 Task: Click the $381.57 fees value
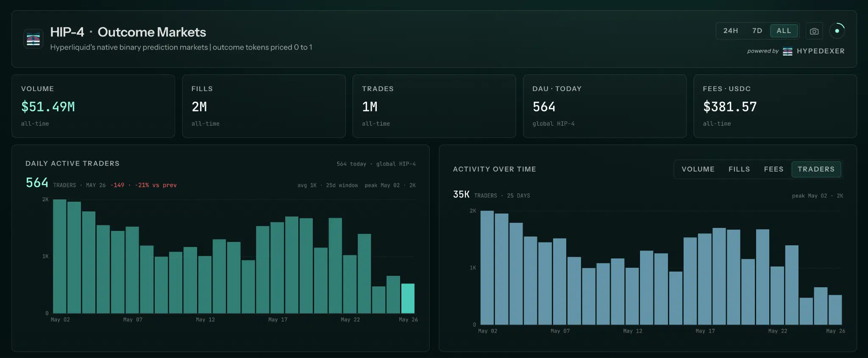tap(730, 107)
